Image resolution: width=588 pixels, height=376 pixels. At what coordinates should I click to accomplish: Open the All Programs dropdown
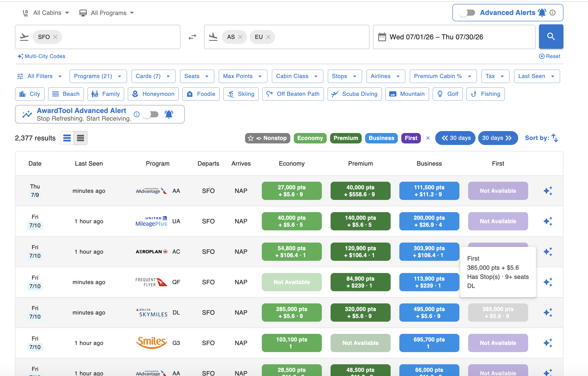(x=107, y=13)
